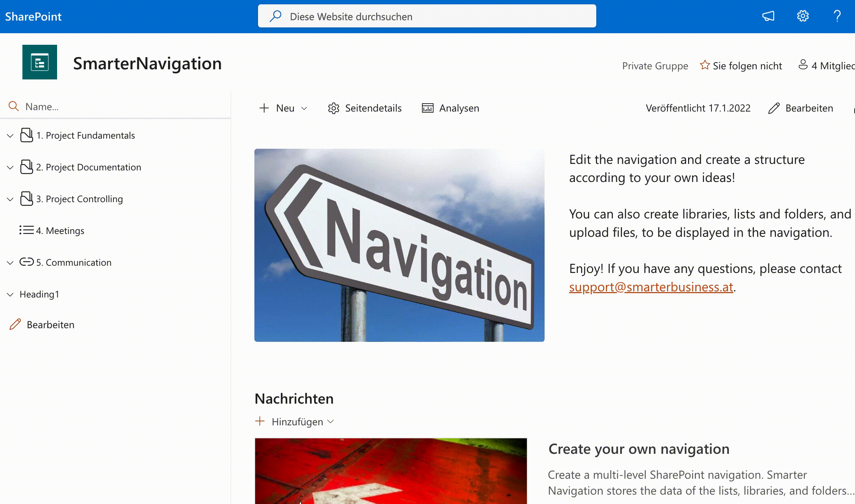
Task: Click the members person icon
Action: [803, 65]
